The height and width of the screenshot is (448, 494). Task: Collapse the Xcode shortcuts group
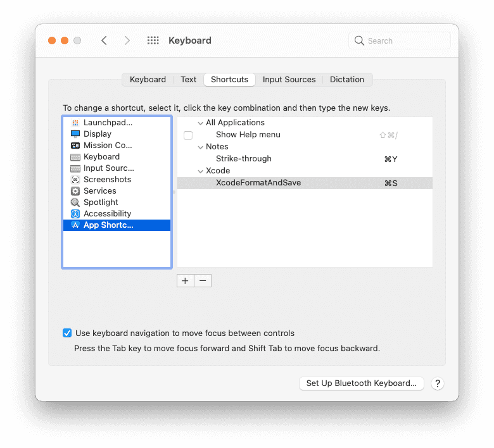200,171
